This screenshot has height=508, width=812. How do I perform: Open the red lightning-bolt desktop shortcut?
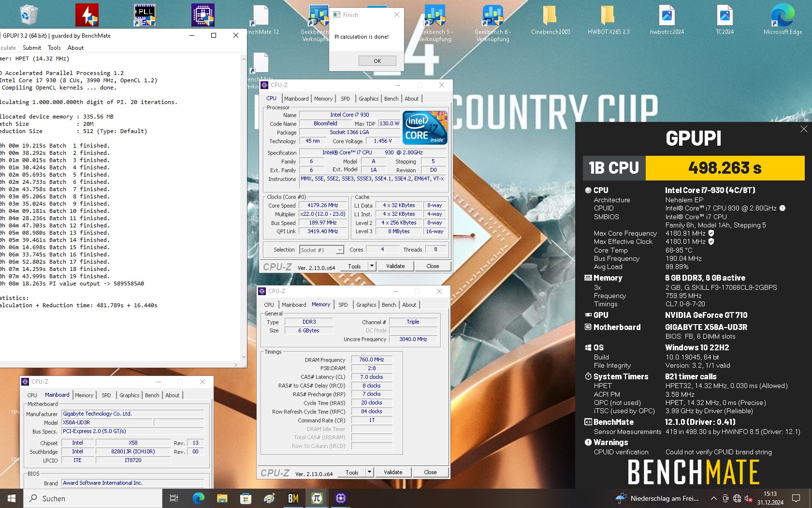(x=87, y=15)
